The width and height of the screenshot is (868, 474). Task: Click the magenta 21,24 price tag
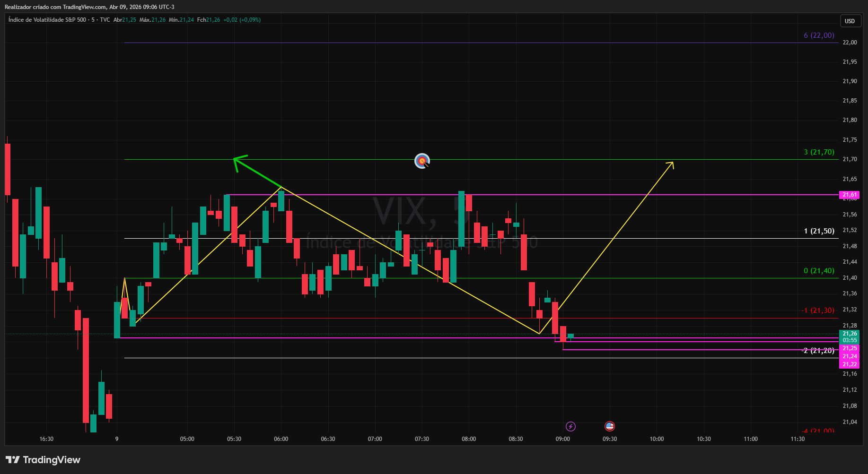click(850, 356)
